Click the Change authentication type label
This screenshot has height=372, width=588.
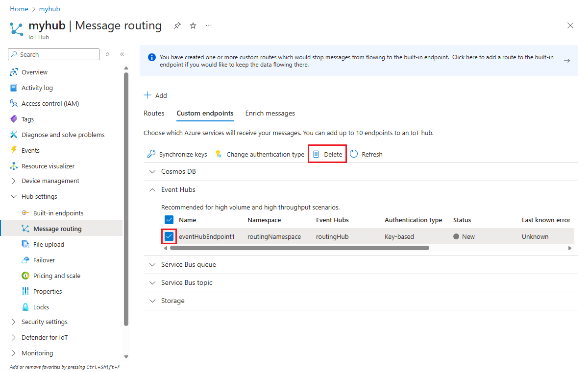click(266, 154)
